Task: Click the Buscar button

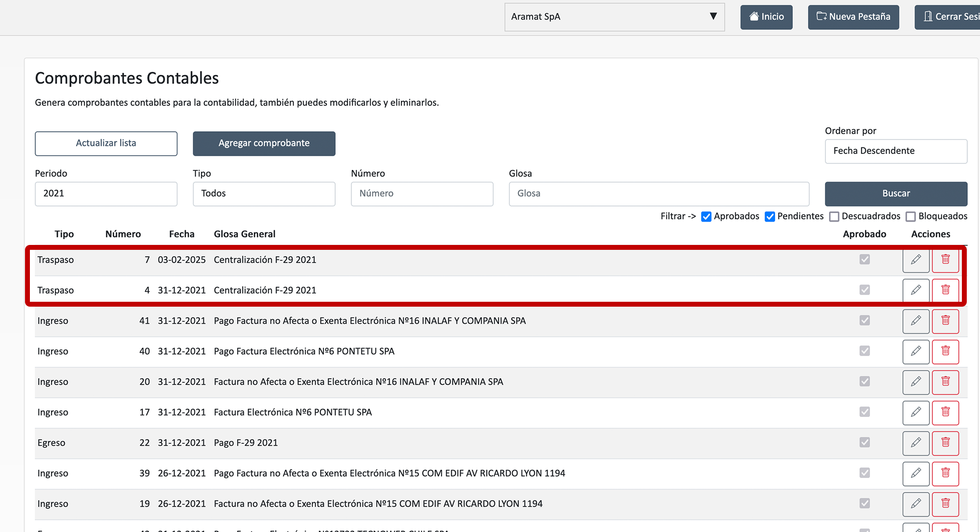Action: pos(895,193)
